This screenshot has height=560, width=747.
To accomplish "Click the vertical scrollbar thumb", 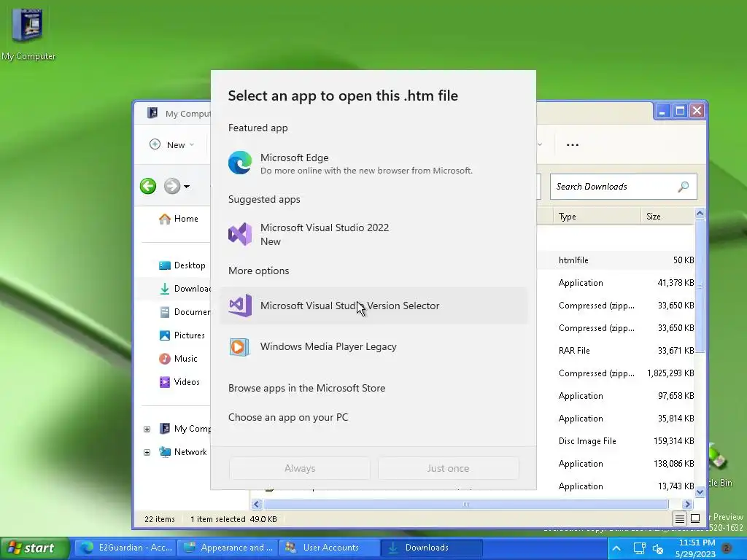I will coord(700,286).
